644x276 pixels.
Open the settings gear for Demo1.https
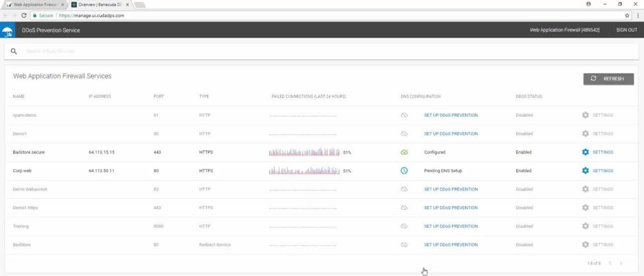(x=585, y=208)
